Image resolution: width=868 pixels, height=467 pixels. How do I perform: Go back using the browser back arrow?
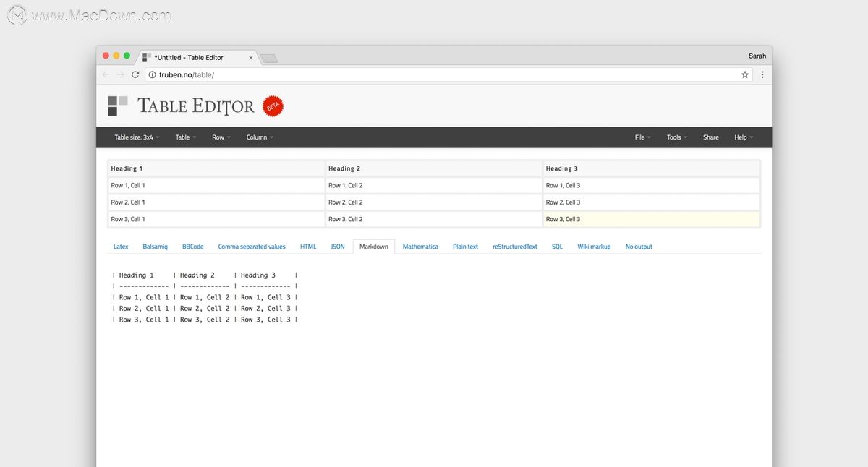(x=106, y=74)
